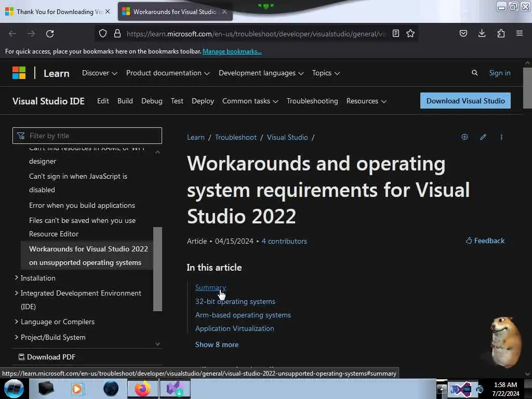Close the Workarounds for Visual Studio tab

224,11
